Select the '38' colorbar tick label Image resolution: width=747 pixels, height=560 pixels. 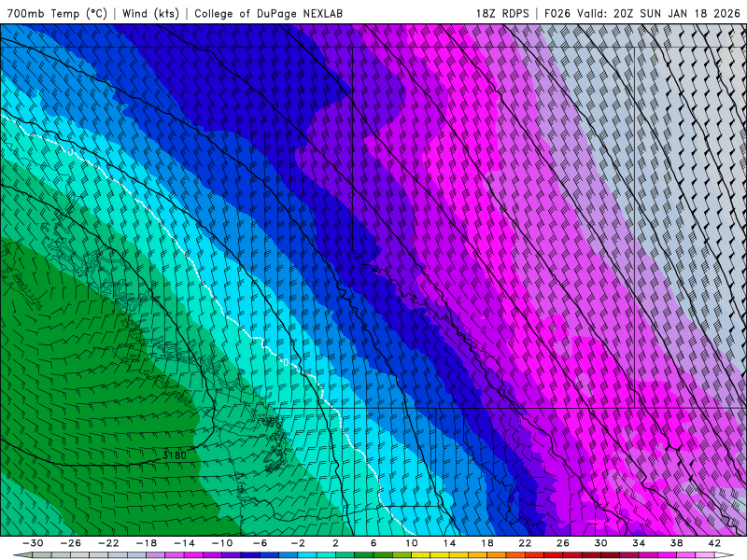pyautogui.click(x=676, y=543)
